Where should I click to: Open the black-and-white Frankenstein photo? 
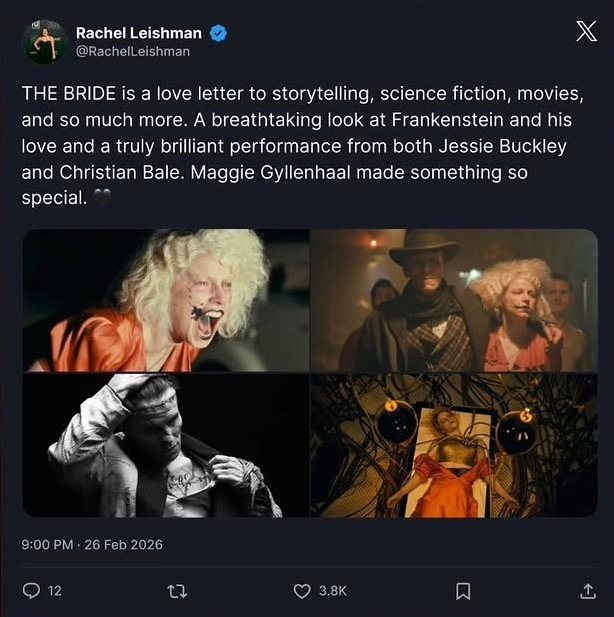[165, 445]
